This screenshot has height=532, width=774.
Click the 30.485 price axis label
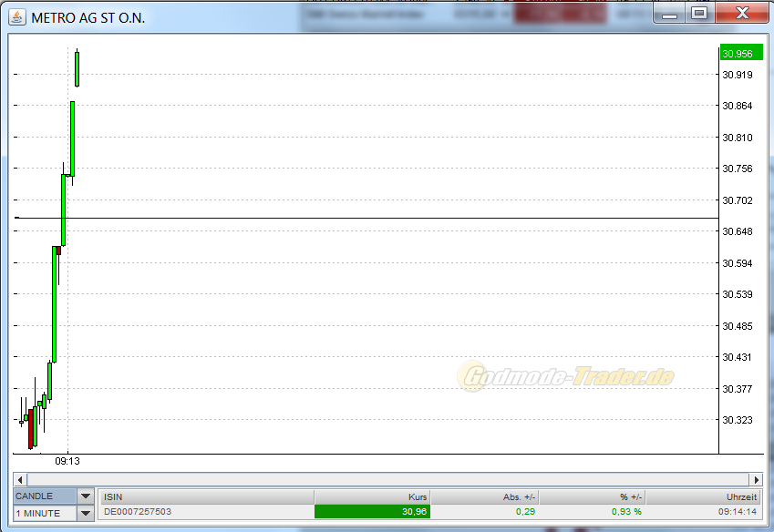(x=738, y=326)
